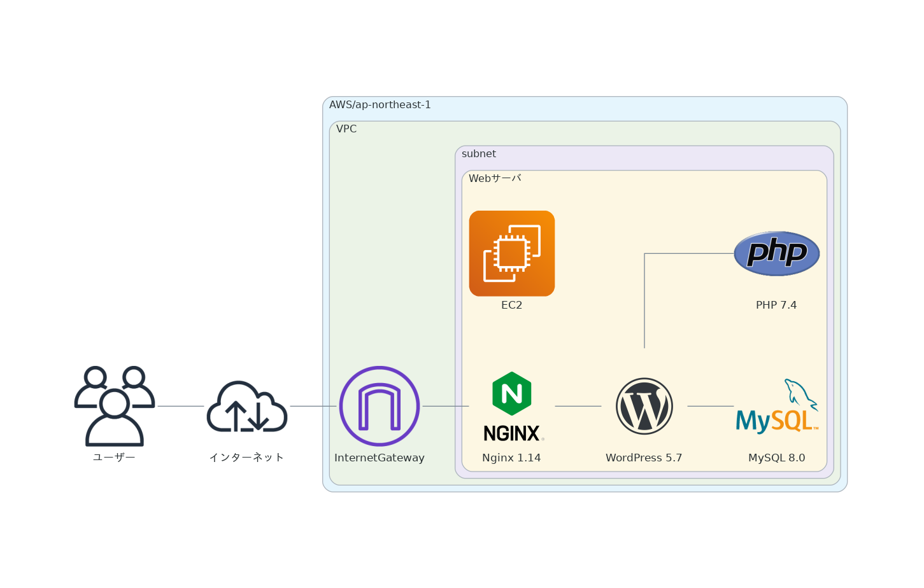Click the 'WordPress 5.7' label
Viewport: 924px width, 588px height.
(x=644, y=458)
